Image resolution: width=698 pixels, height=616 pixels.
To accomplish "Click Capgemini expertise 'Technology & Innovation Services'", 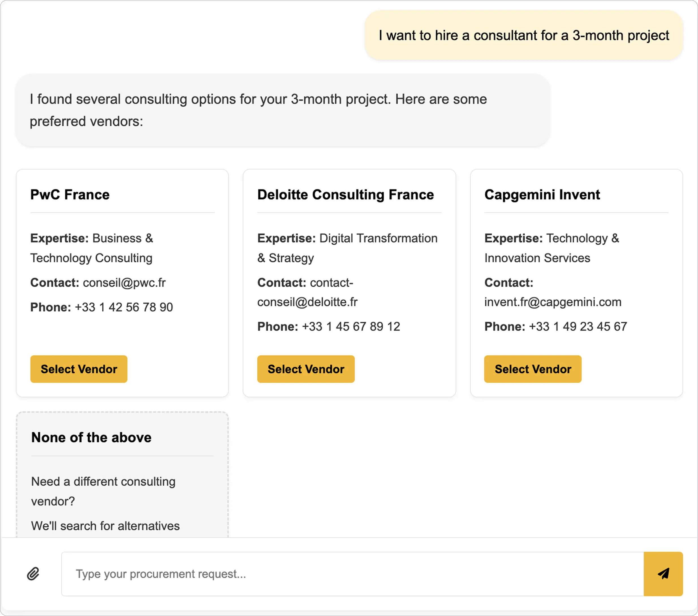I will (551, 248).
